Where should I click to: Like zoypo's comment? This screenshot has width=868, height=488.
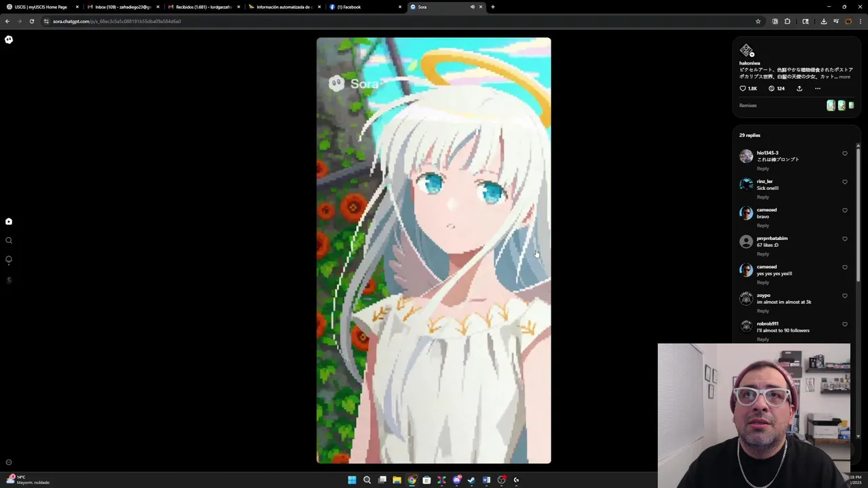click(844, 296)
